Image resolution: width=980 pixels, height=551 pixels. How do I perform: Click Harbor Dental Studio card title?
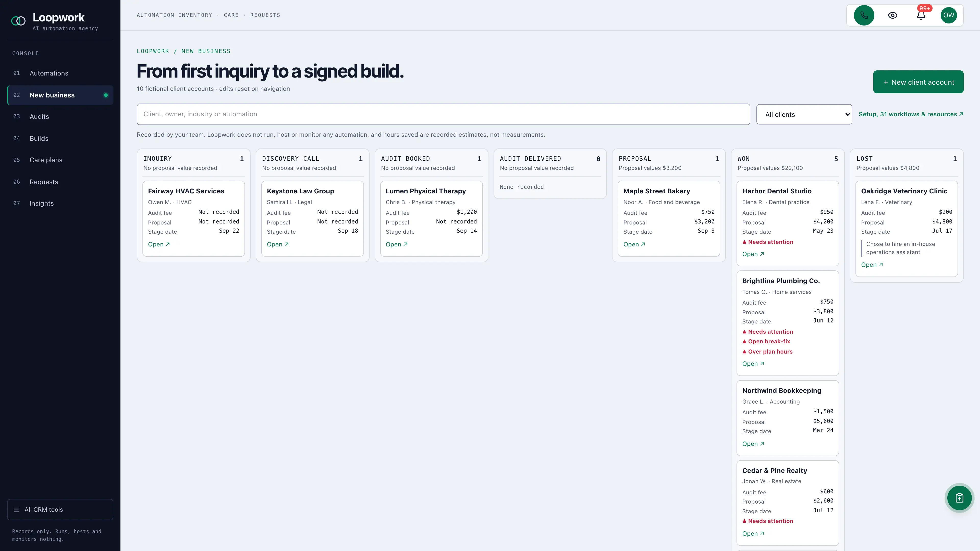click(776, 191)
